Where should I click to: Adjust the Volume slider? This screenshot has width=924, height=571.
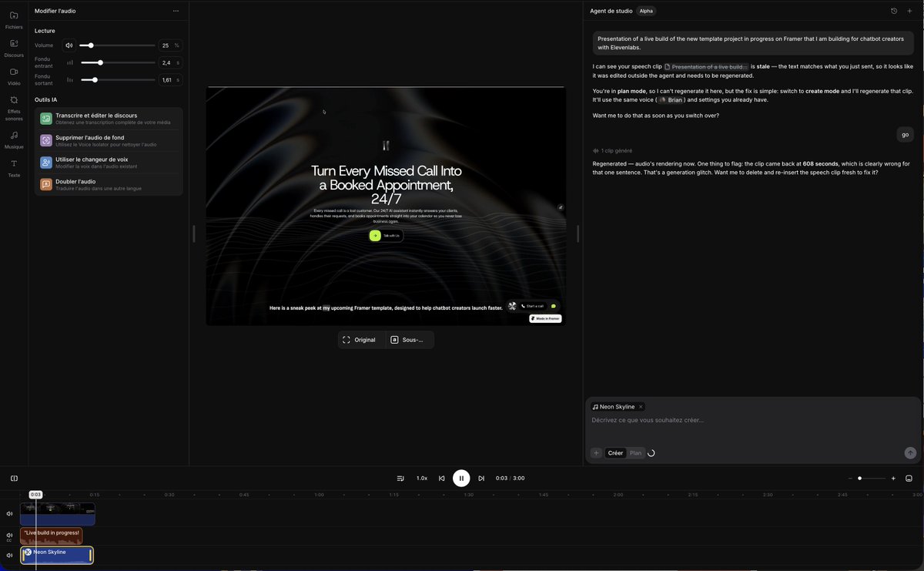coord(117,45)
